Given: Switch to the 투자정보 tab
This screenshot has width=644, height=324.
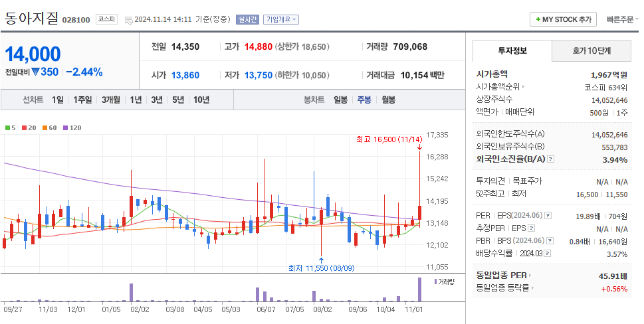Looking at the screenshot, I should tap(512, 51).
